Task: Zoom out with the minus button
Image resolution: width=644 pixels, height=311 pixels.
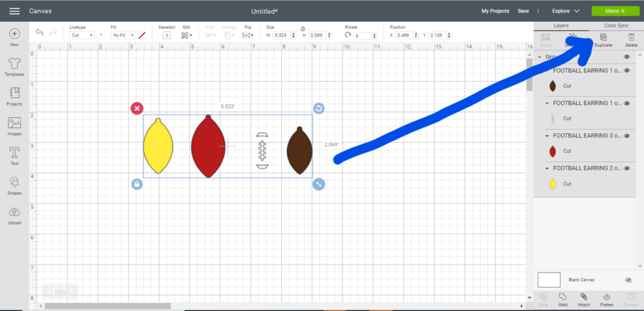Action: (48, 292)
